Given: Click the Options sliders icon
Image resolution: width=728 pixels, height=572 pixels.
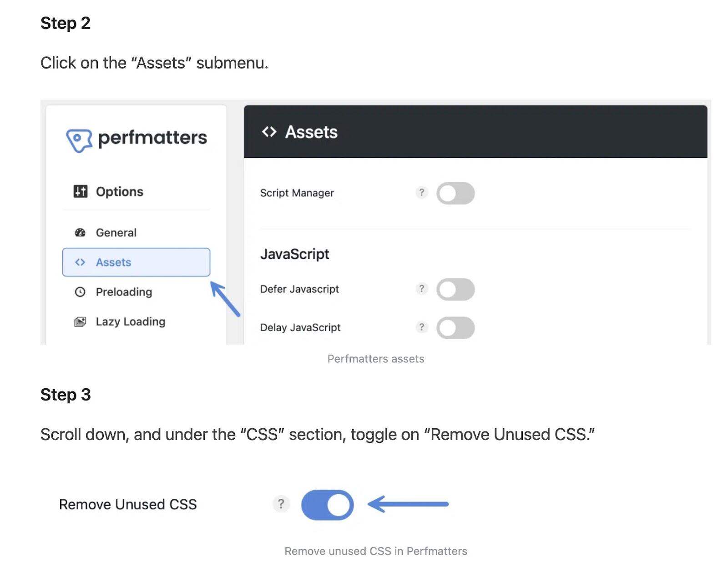Looking at the screenshot, I should pos(81,191).
